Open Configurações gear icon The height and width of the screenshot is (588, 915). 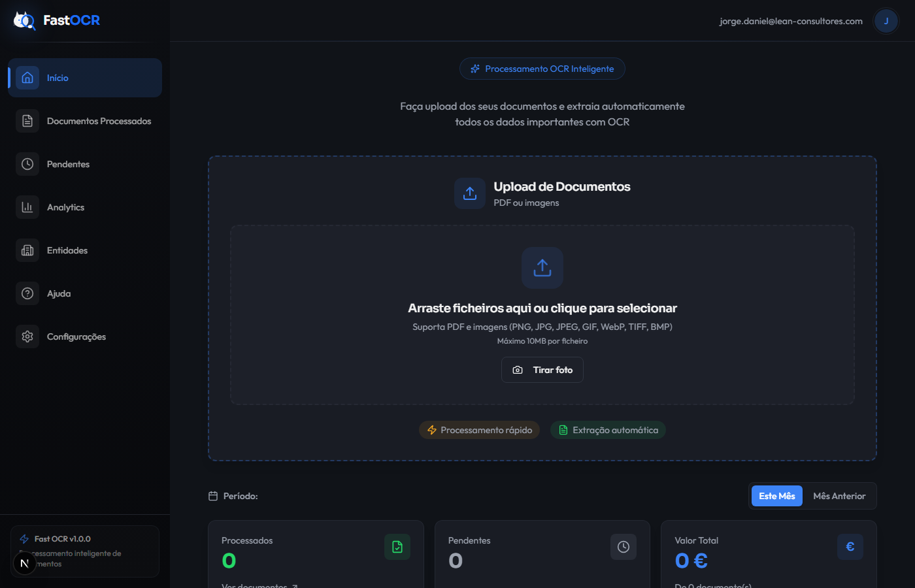point(27,336)
